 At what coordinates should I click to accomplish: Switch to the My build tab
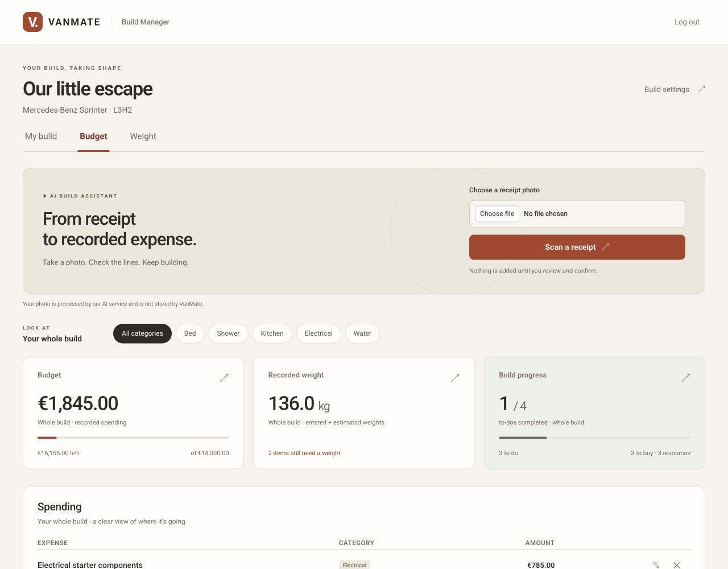tap(41, 137)
